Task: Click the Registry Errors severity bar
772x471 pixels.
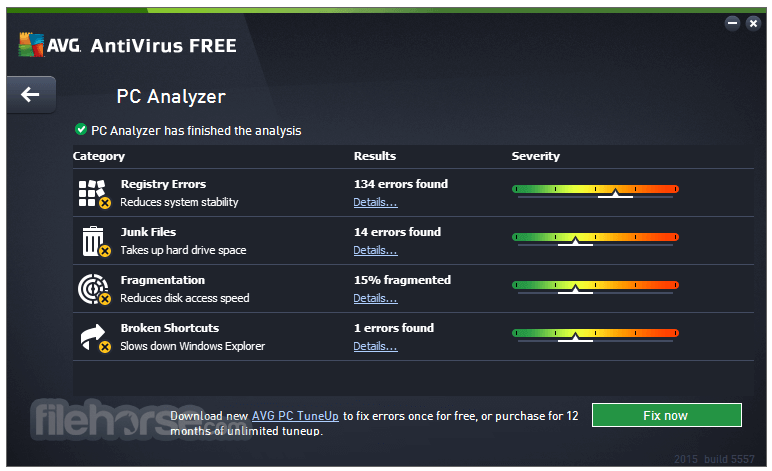Action: point(595,191)
